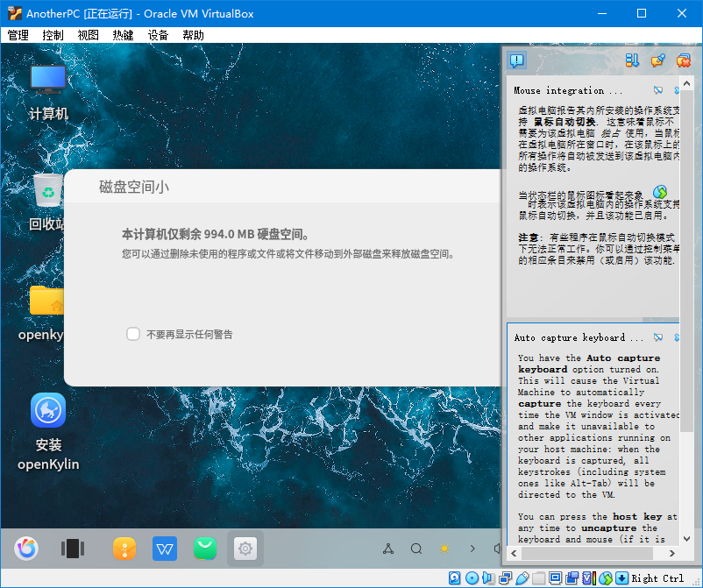Expand the tray with the chevron arrow

click(472, 549)
